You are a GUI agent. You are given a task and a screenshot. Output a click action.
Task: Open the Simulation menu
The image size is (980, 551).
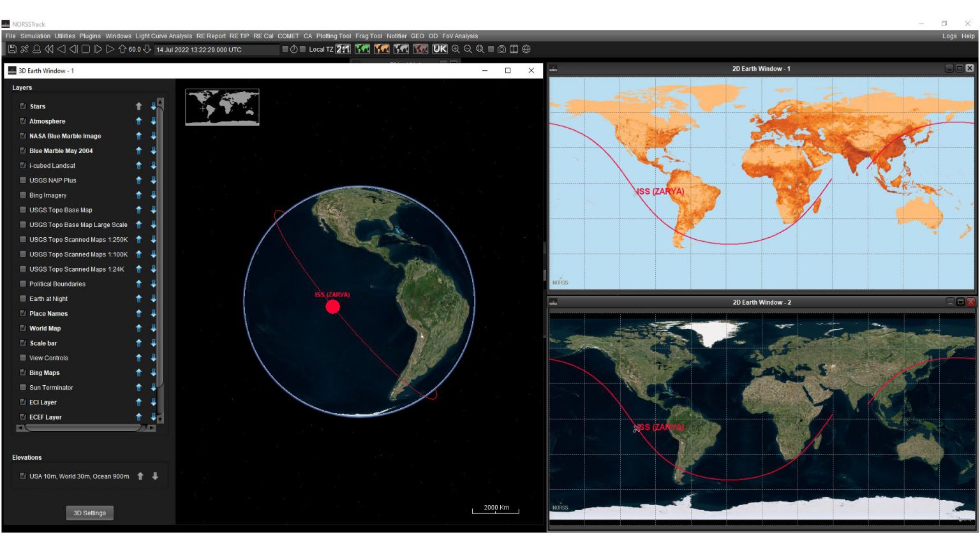(35, 36)
